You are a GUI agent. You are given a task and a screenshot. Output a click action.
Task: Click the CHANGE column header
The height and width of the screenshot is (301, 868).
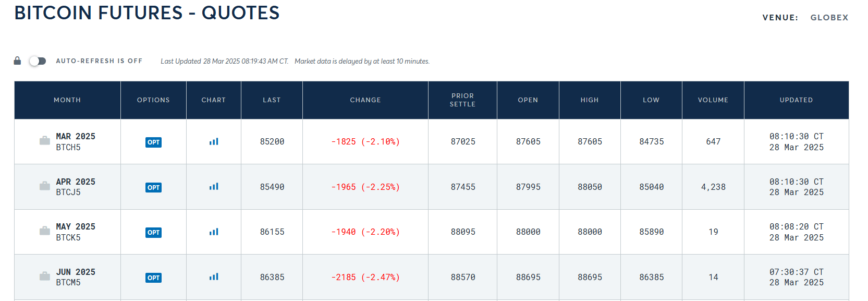click(x=365, y=100)
